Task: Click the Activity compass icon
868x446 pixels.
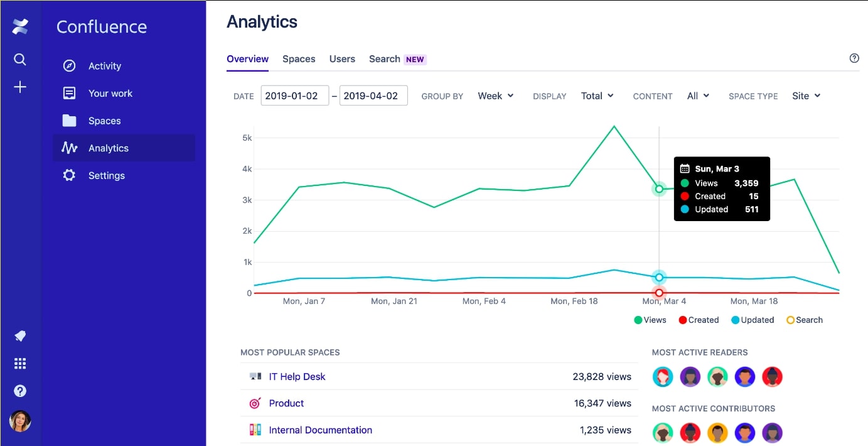Action: pos(70,66)
